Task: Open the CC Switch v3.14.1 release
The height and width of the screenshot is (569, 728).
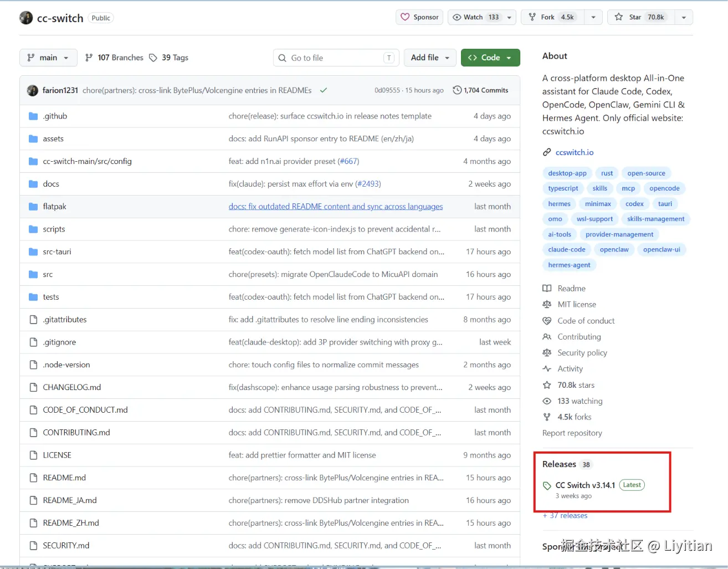Action: (x=585, y=485)
